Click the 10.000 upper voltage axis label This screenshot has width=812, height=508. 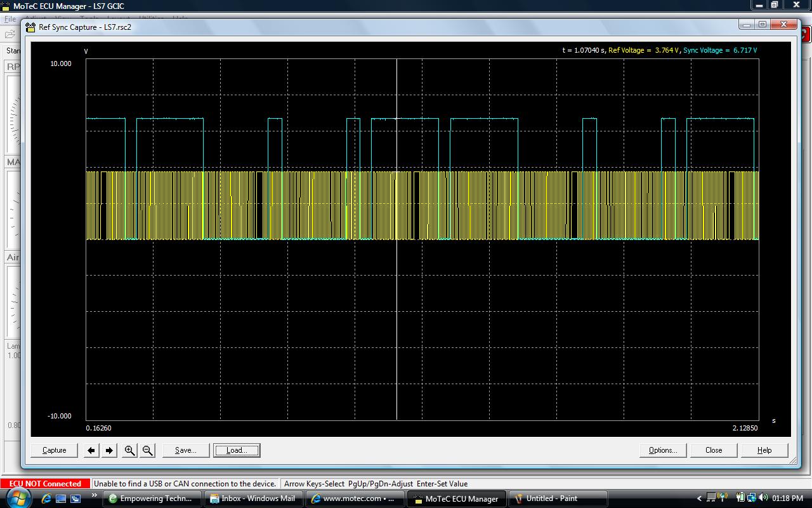61,63
